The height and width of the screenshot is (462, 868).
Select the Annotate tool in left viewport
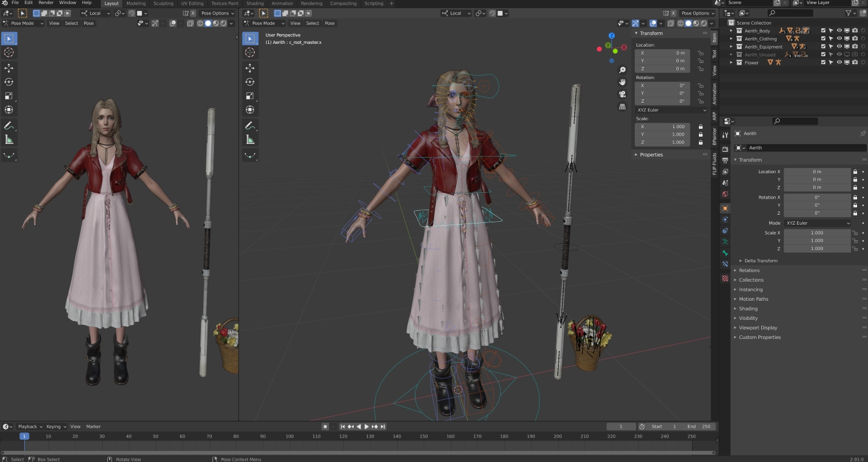tap(9, 125)
